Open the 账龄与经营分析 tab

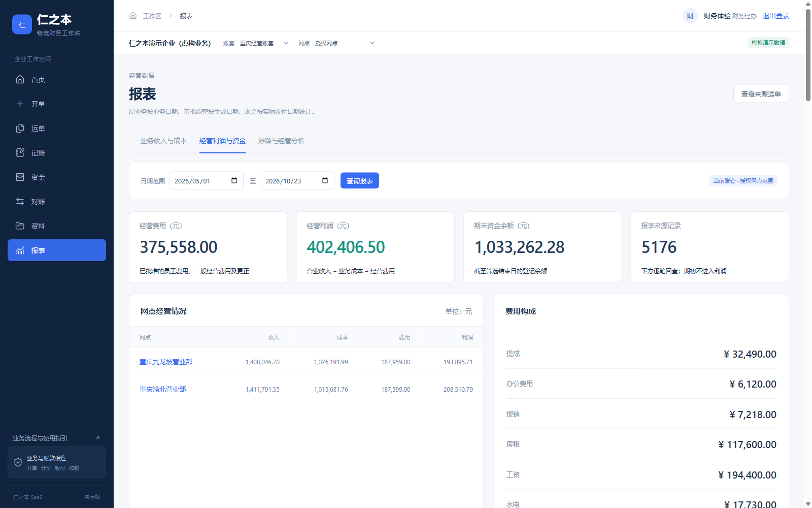[281, 141]
